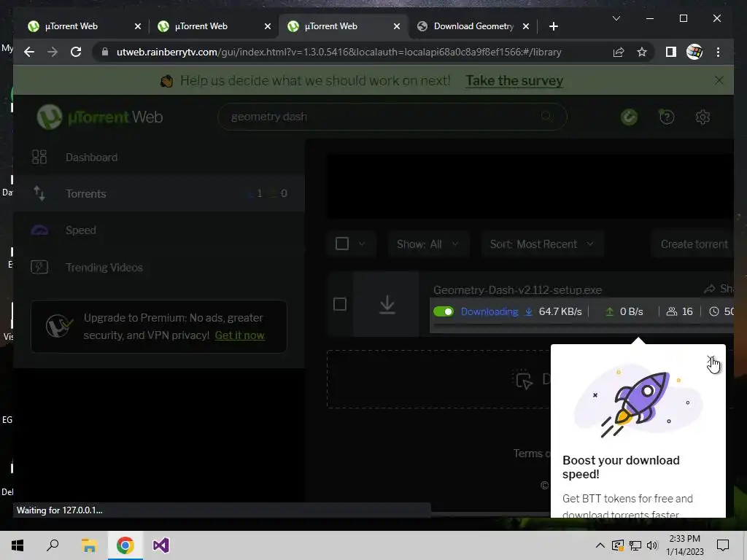747x560 pixels.
Task: Close the first µTorrent Web tab
Action: pyautogui.click(x=138, y=26)
